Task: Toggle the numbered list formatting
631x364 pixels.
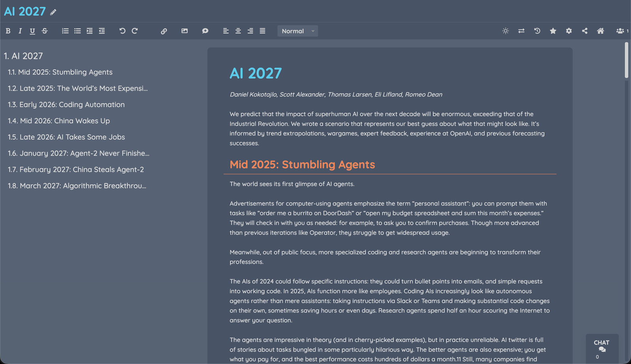Action: pyautogui.click(x=65, y=31)
